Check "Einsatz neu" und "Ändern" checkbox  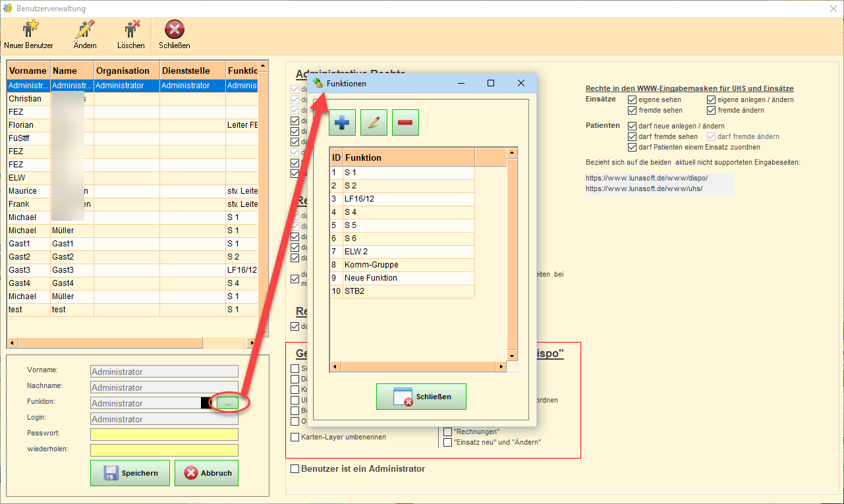(x=448, y=442)
